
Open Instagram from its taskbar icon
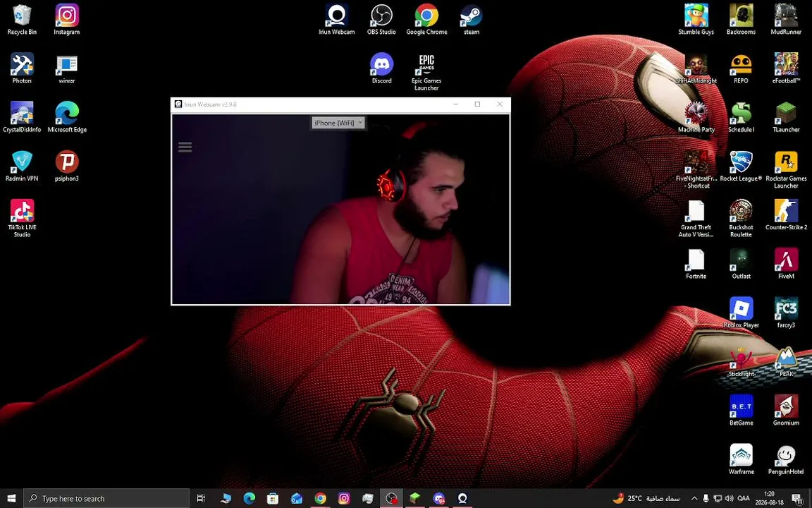344,498
